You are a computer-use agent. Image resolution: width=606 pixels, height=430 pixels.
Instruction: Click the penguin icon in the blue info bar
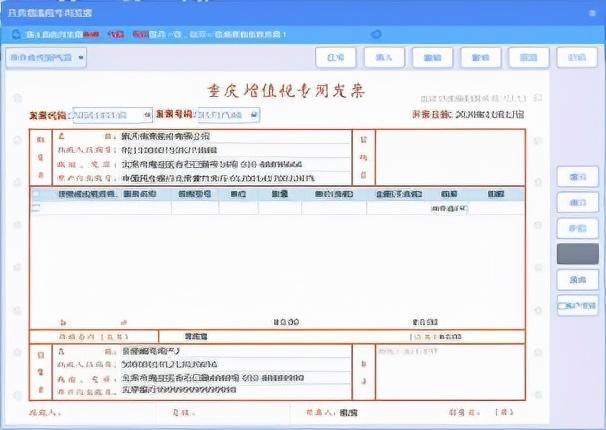[x=16, y=34]
